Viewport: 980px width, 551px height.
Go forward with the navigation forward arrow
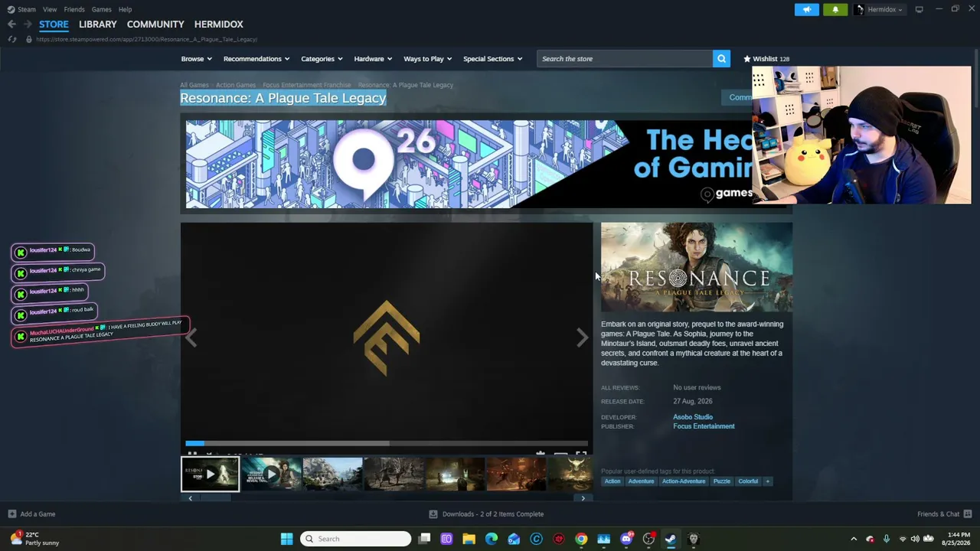pyautogui.click(x=28, y=24)
